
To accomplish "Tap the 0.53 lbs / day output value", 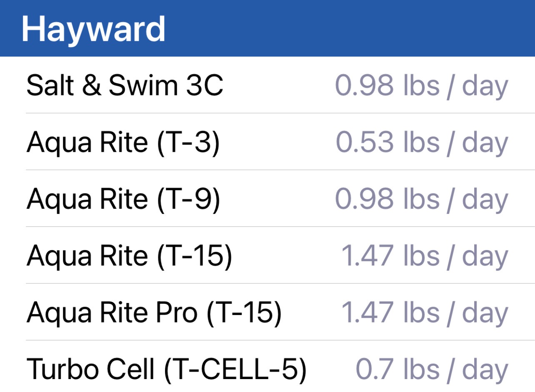I will (x=421, y=142).
